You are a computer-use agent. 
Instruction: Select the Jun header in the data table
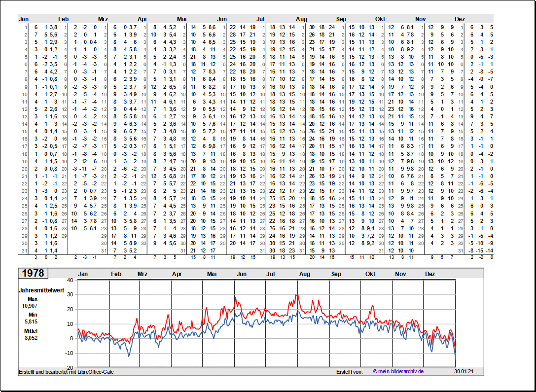222,19
